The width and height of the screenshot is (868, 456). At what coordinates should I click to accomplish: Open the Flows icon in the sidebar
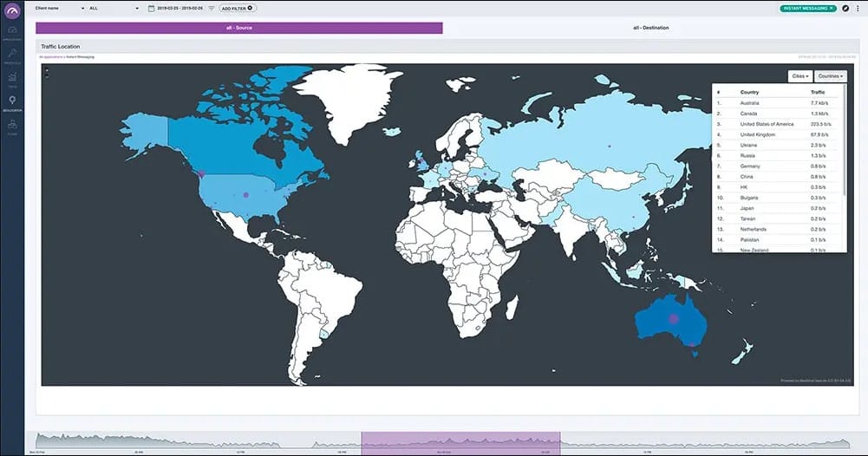12,126
